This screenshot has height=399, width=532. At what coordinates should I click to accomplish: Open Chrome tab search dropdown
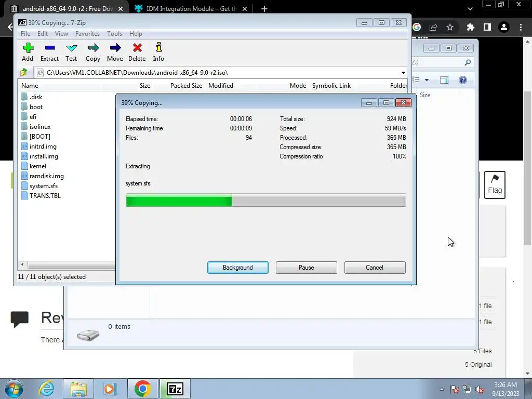(x=470, y=9)
